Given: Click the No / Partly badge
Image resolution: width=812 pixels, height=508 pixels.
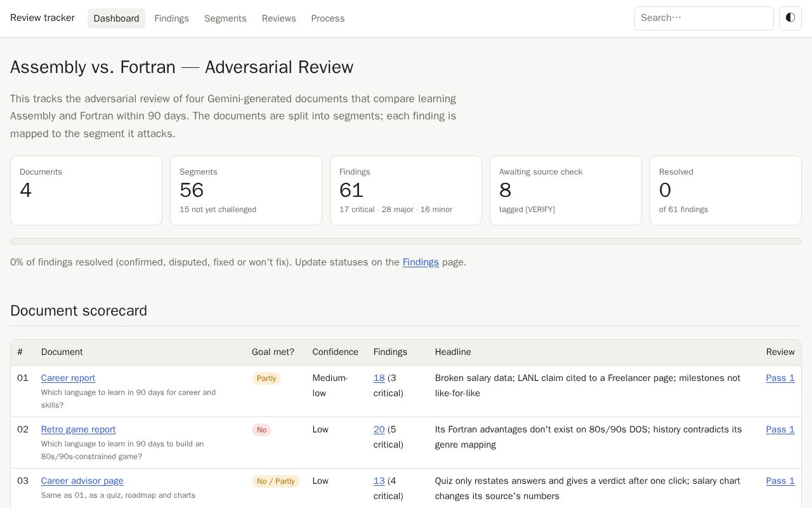Looking at the screenshot, I should pos(276,481).
